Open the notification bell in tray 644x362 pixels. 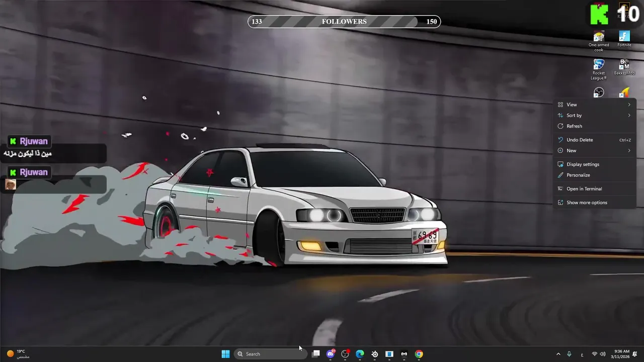click(x=635, y=354)
